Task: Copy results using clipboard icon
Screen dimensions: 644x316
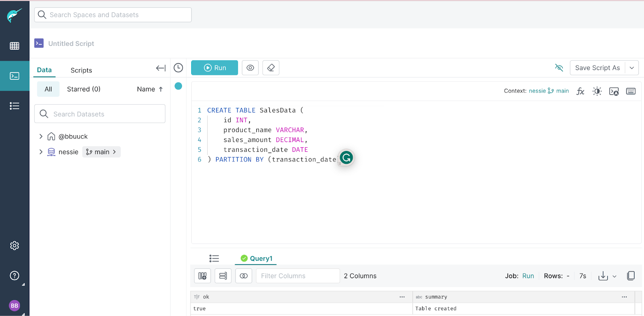Action: (631, 276)
